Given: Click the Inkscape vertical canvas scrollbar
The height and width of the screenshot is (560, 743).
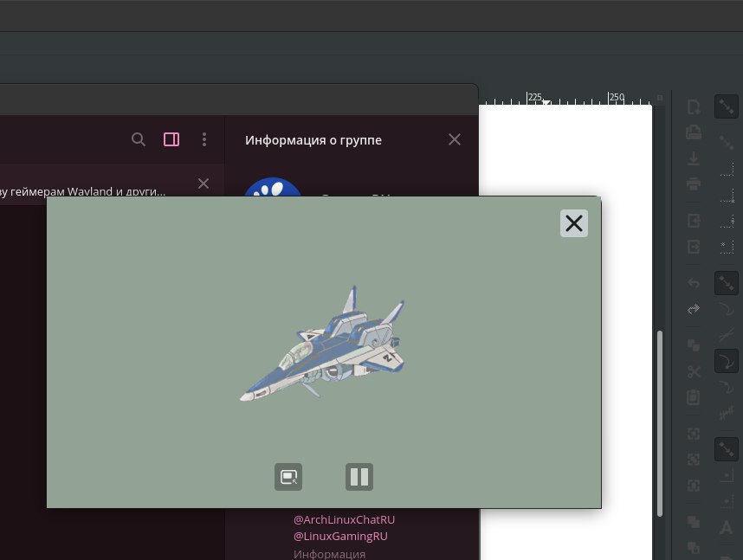Looking at the screenshot, I should pos(660,423).
